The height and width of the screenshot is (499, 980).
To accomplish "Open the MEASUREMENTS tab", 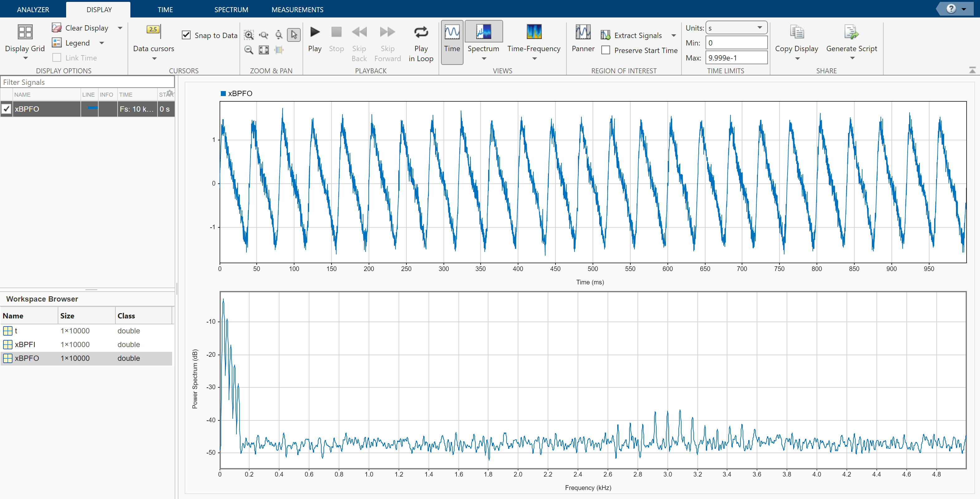I will pyautogui.click(x=297, y=9).
